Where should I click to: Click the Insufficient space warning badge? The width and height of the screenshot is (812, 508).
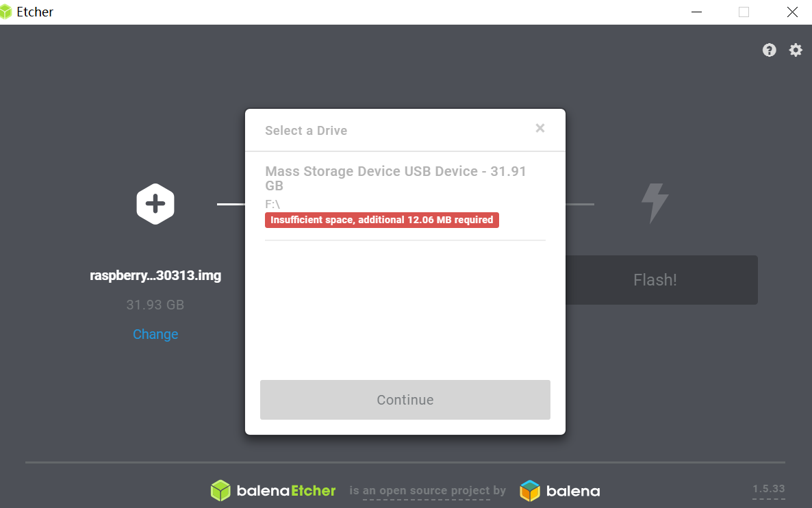pyautogui.click(x=381, y=220)
